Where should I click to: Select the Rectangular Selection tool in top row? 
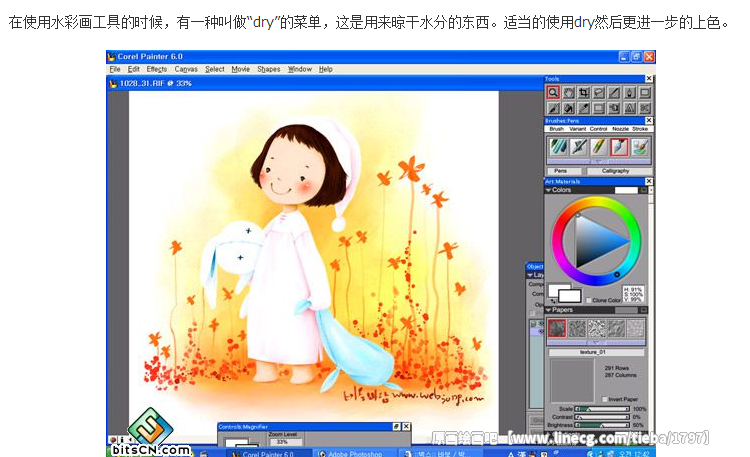pos(645,93)
